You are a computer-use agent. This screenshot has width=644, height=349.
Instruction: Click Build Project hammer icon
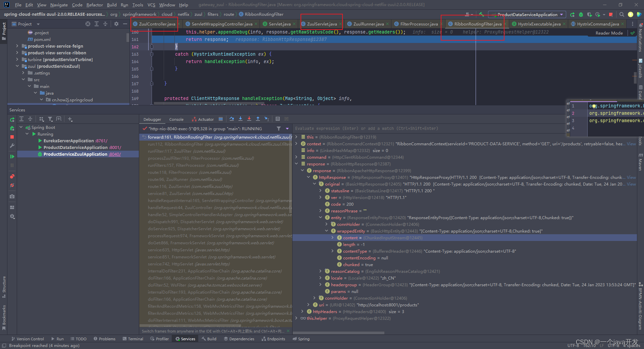(481, 14)
